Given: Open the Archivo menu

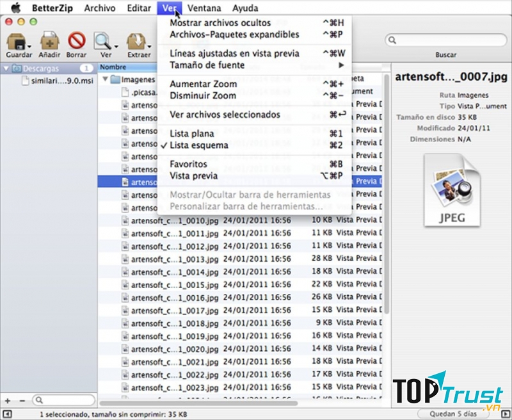Looking at the screenshot, I should click(x=100, y=8).
